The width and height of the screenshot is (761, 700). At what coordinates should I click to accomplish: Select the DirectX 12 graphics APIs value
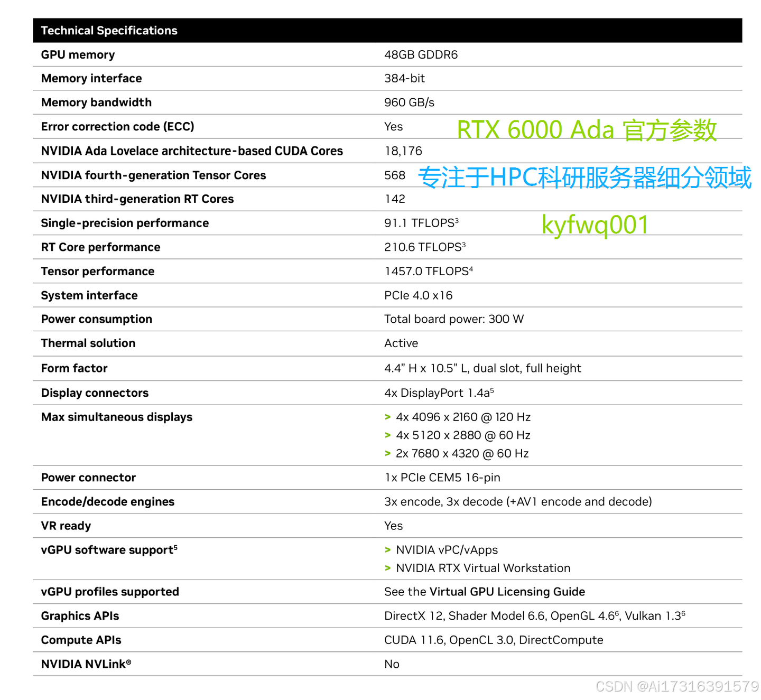tap(535, 616)
